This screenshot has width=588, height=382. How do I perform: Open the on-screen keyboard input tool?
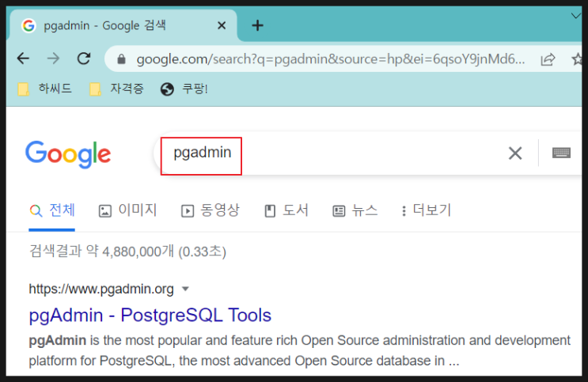[x=561, y=153]
